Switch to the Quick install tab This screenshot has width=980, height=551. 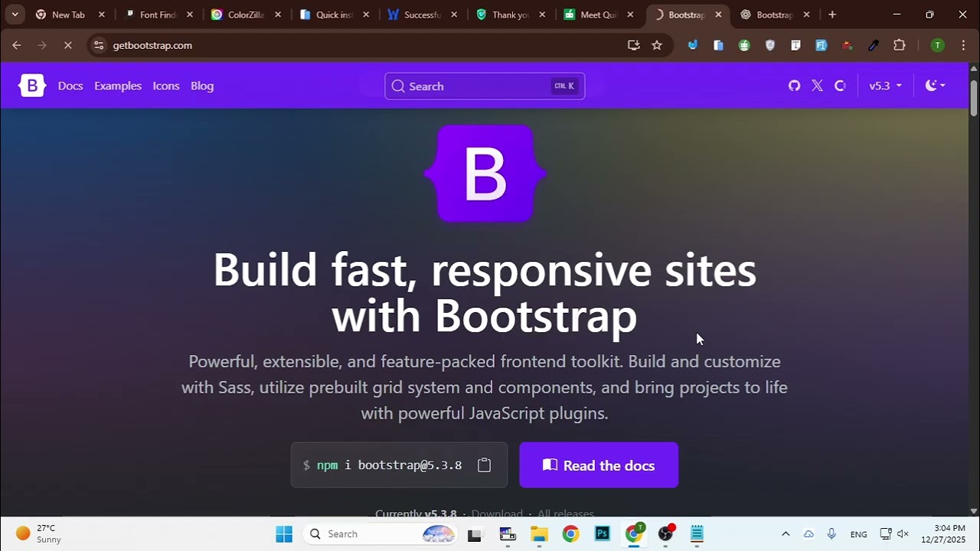[x=334, y=15]
